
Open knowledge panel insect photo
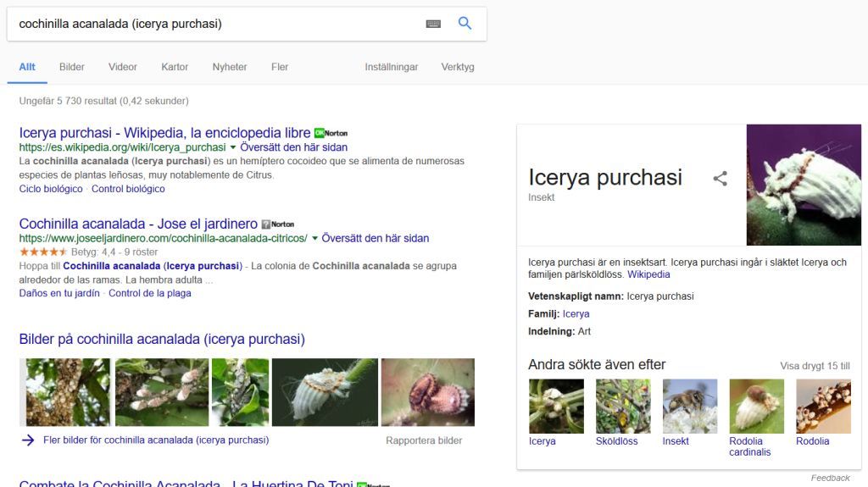[804, 185]
